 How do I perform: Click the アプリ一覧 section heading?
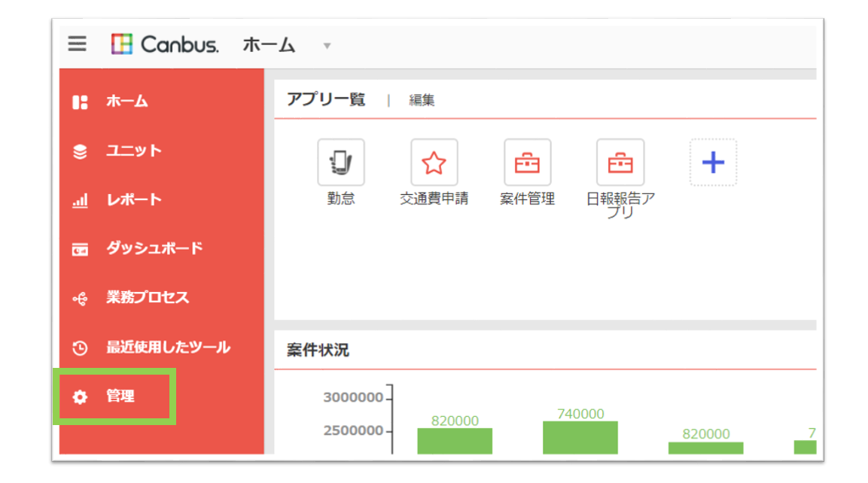[326, 99]
